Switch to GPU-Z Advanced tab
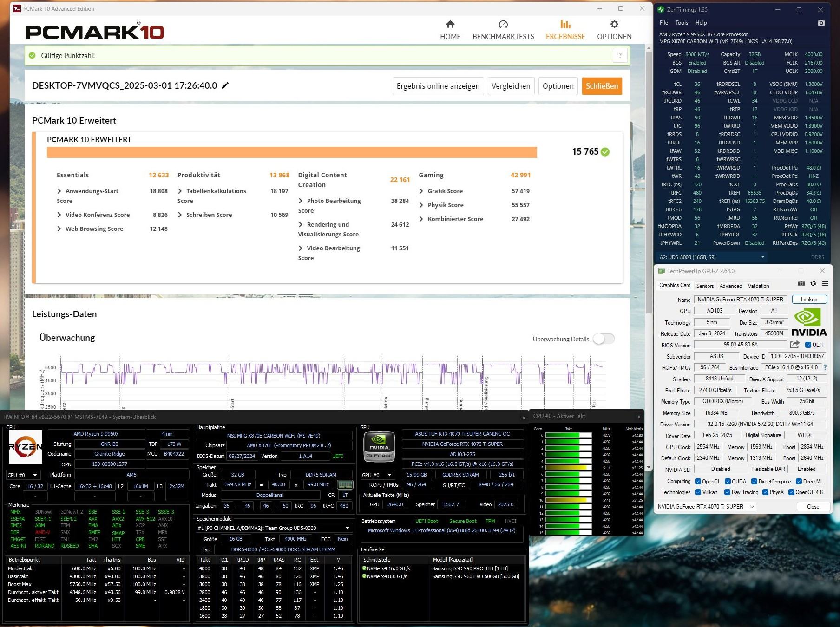Viewport: 840px width, 627px height. pos(731,286)
